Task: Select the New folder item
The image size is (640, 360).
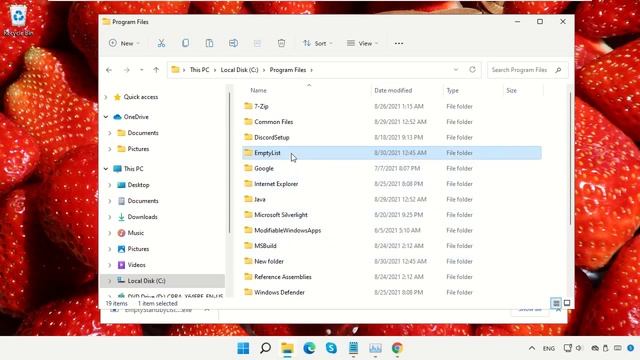Action: pos(392,261)
